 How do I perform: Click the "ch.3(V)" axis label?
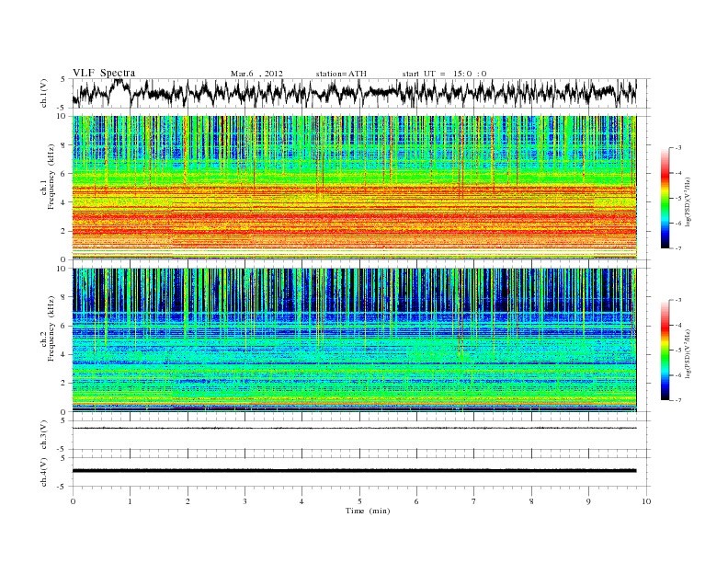pyautogui.click(x=44, y=435)
